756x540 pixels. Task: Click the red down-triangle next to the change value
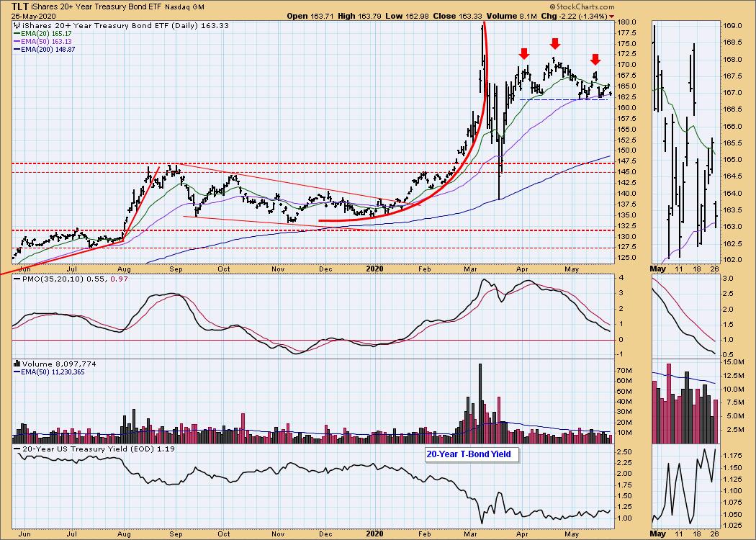click(x=612, y=17)
